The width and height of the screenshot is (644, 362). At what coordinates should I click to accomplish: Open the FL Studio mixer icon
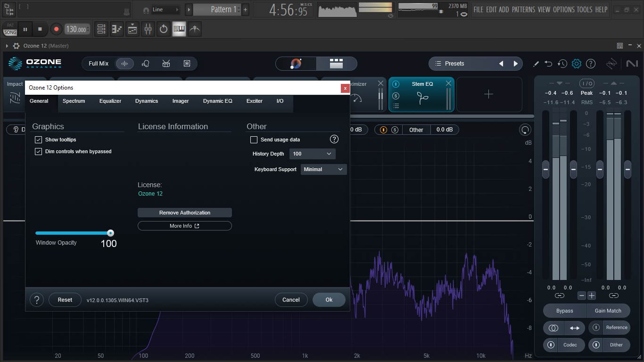click(x=148, y=29)
